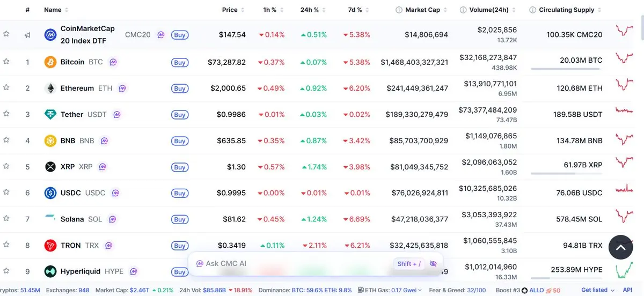Image resolution: width=644 pixels, height=296 pixels.
Task: Click the Circulating Supply info icon
Action: 533,10
